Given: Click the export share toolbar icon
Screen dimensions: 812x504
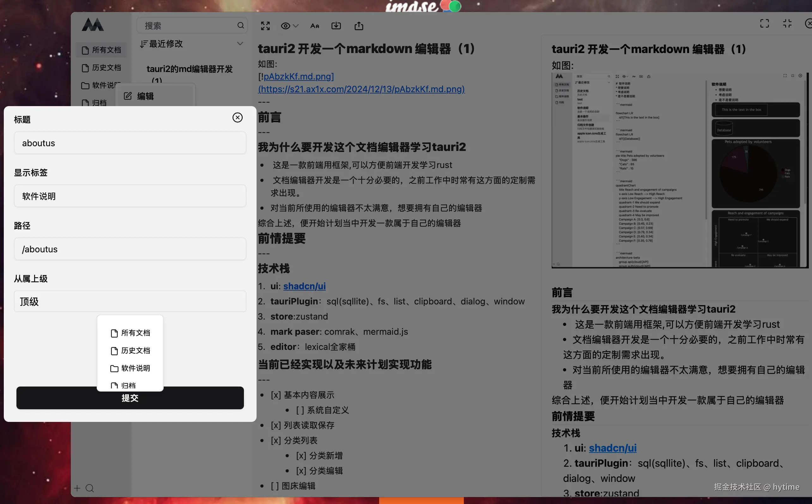Looking at the screenshot, I should click(359, 26).
